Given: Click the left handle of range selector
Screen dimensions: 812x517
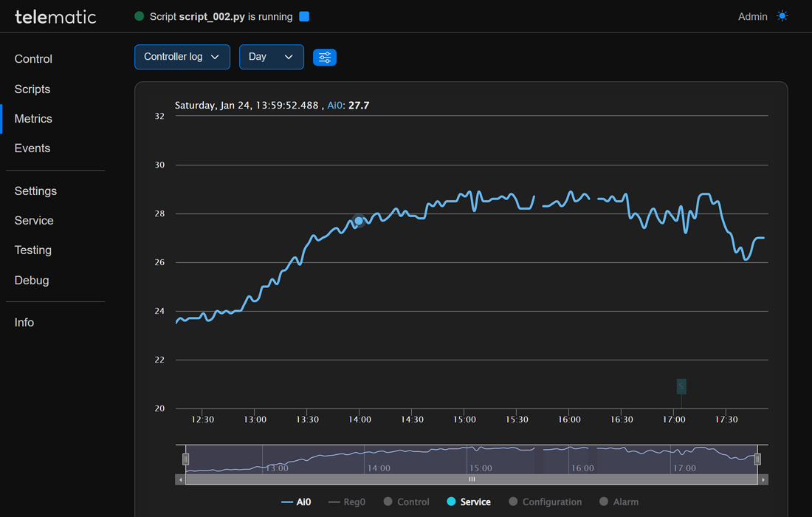Looking at the screenshot, I should (x=186, y=459).
